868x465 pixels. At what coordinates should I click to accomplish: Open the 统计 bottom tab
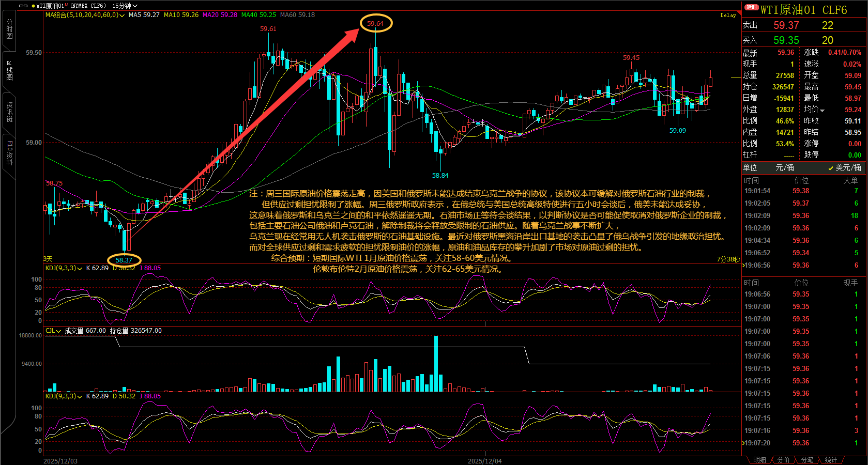(x=830, y=460)
